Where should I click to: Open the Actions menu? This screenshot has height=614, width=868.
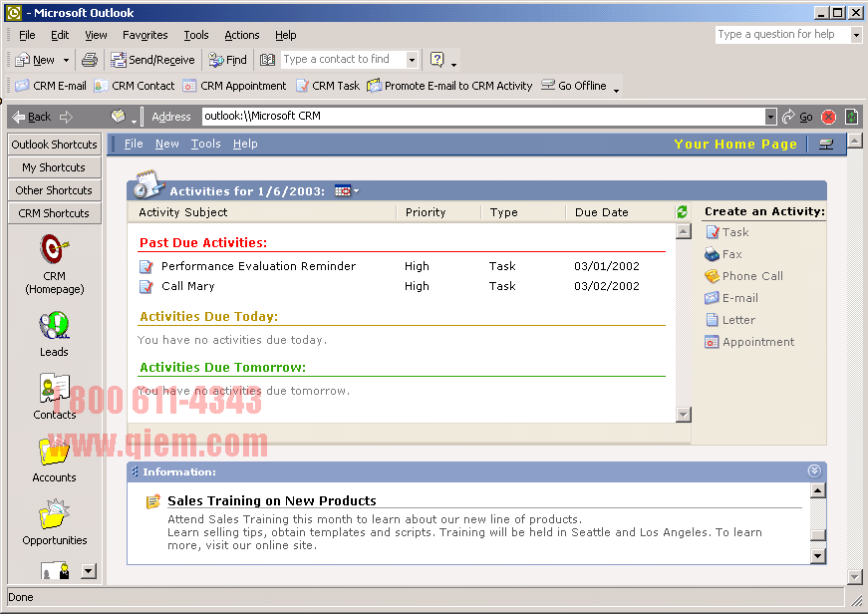click(242, 35)
